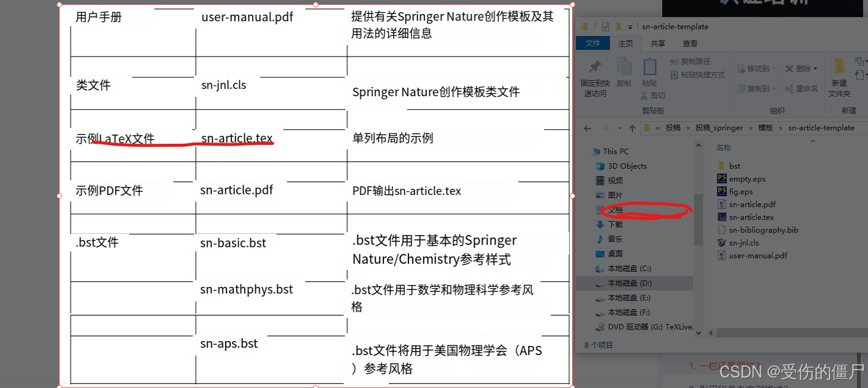This screenshot has width=868, height=388.
Task: Open Videos (视频) in navigation pane
Action: pyautogui.click(x=609, y=180)
